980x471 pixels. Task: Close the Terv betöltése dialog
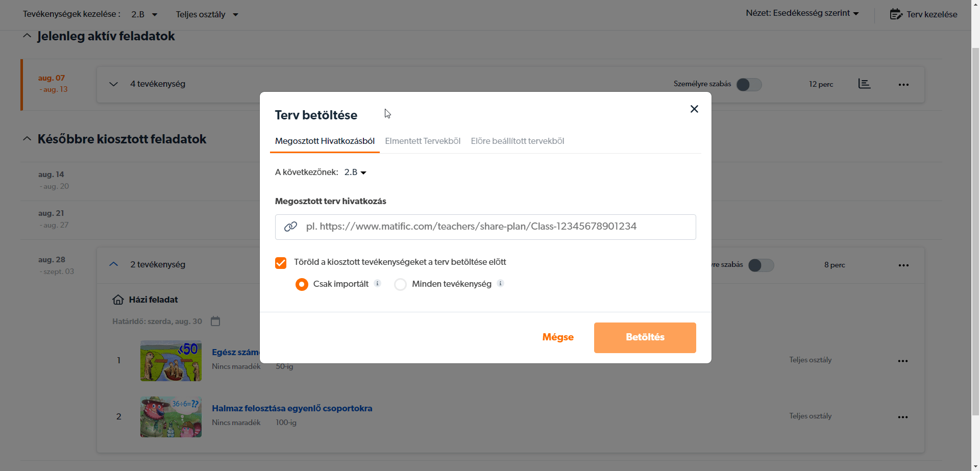(x=694, y=109)
